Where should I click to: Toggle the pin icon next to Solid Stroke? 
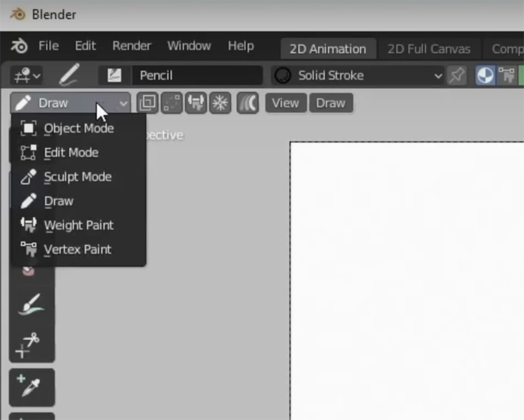457,75
